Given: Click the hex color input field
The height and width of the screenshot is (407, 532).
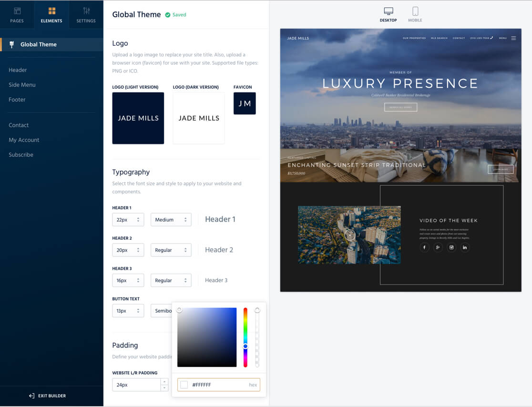Looking at the screenshot, I should point(219,385).
